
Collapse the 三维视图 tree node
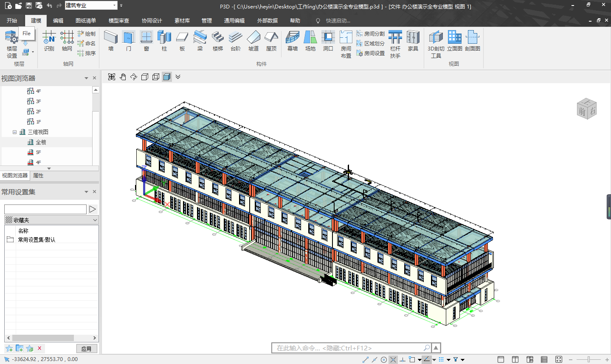click(14, 132)
